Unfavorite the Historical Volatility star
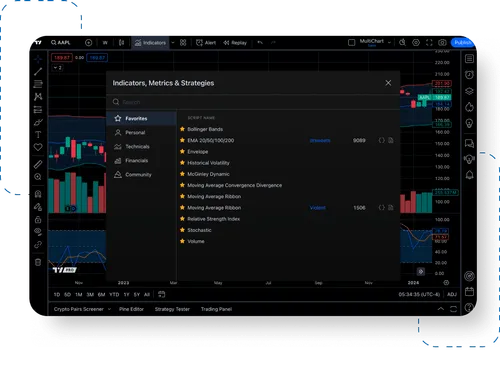 pyautogui.click(x=182, y=163)
